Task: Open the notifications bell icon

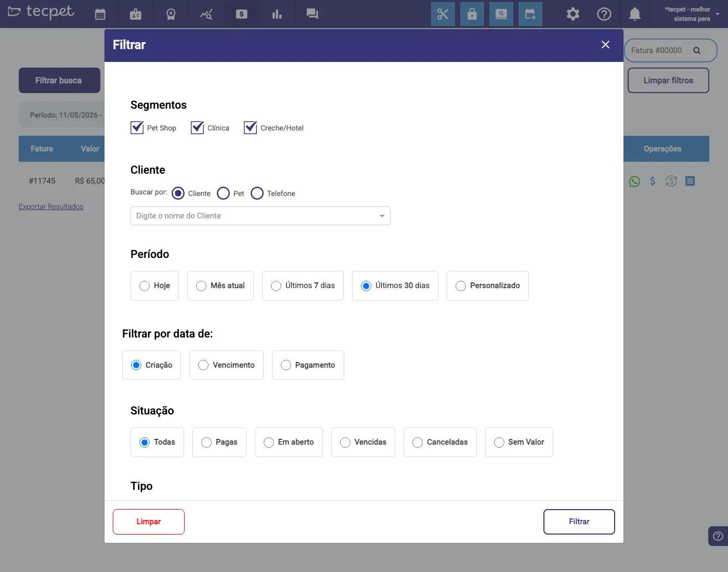Action: 635,14
